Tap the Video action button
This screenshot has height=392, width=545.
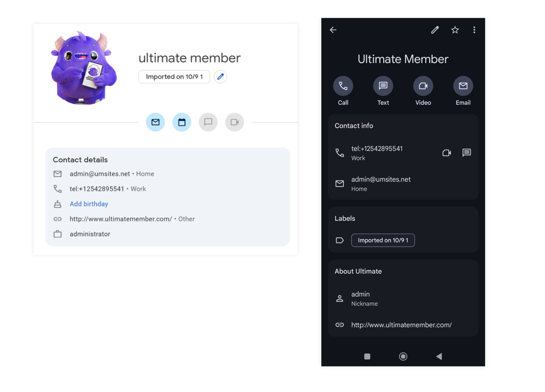click(x=423, y=86)
